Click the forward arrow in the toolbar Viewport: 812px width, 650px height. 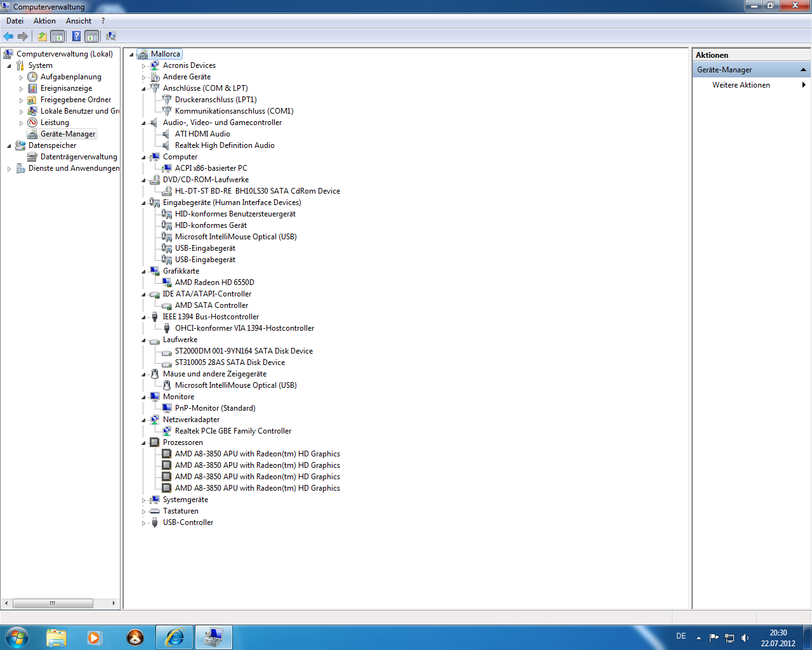23,36
